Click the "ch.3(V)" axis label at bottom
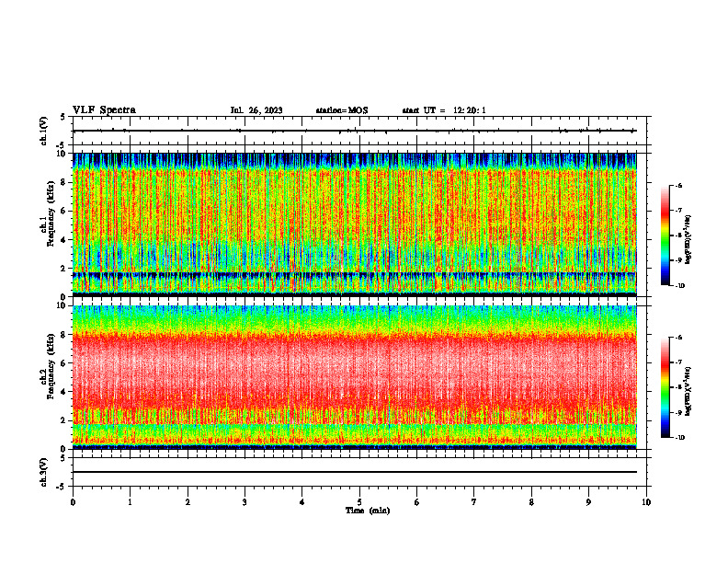 [x=44, y=472]
